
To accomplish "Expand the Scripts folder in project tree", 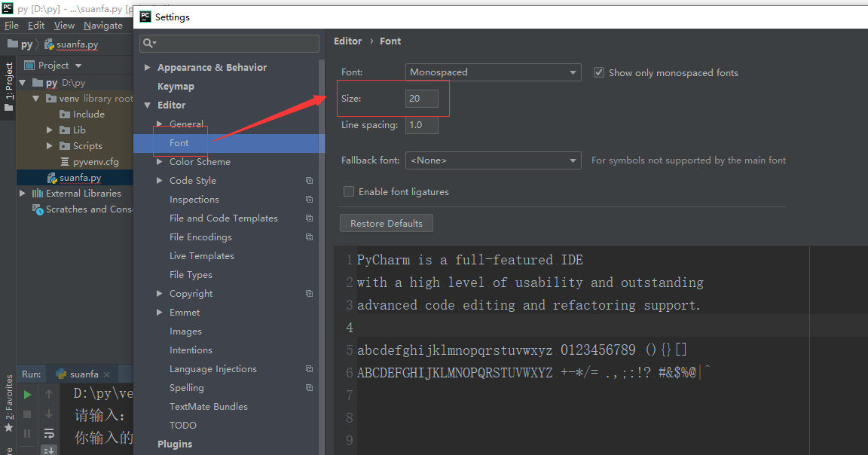I will coord(49,145).
